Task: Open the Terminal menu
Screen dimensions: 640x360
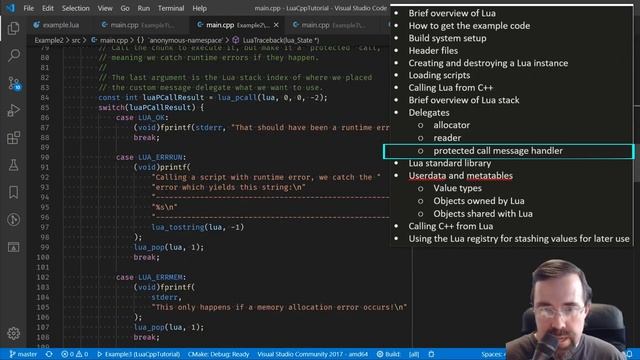Action: (x=171, y=8)
